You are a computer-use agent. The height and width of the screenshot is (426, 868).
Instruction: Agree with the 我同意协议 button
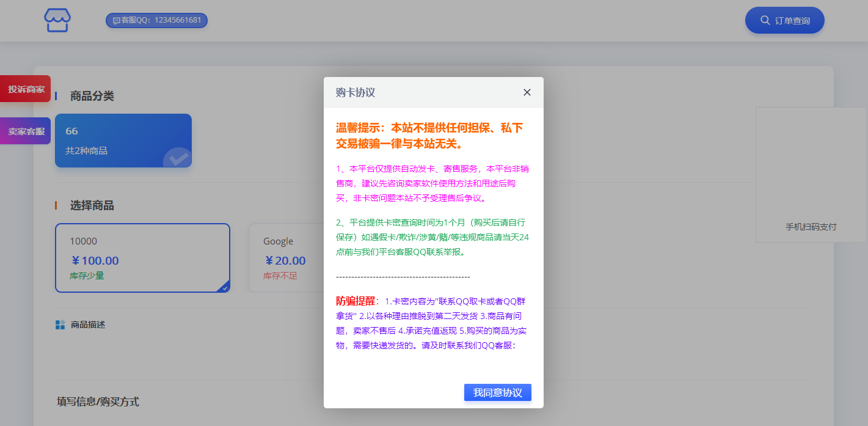coord(497,392)
